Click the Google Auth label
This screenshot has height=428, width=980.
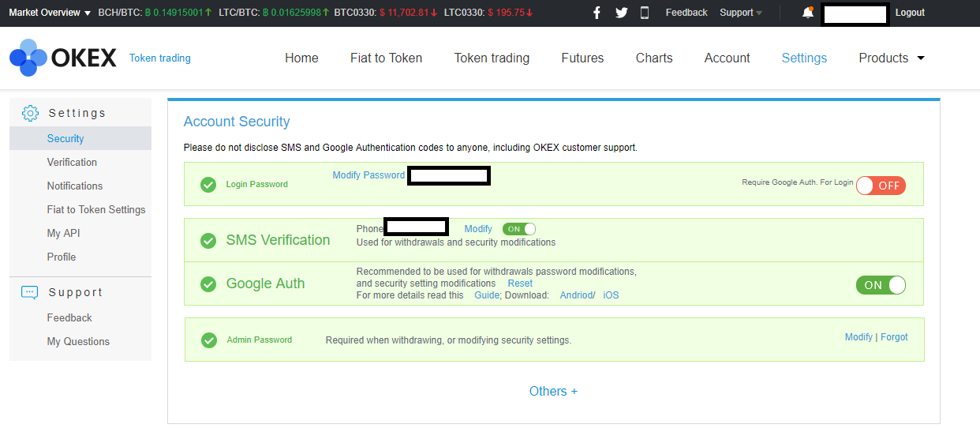[x=265, y=283]
